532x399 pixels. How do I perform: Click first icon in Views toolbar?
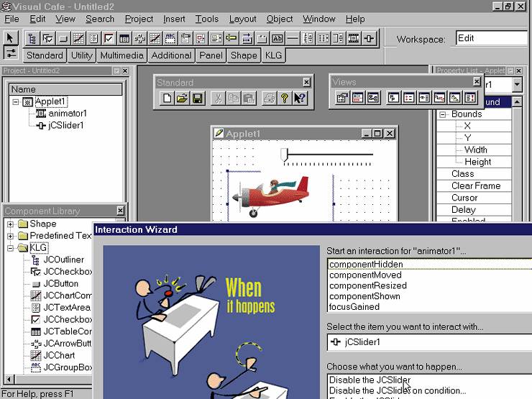coord(342,98)
